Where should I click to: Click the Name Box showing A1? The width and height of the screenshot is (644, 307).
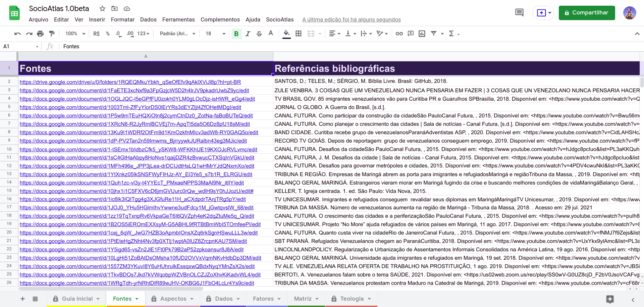pyautogui.click(x=21, y=46)
